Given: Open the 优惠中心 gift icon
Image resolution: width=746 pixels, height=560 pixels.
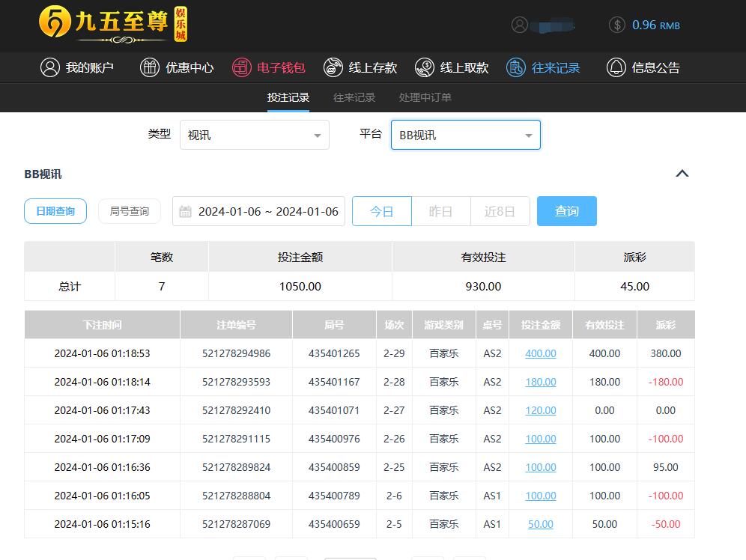Looking at the screenshot, I should pos(150,67).
